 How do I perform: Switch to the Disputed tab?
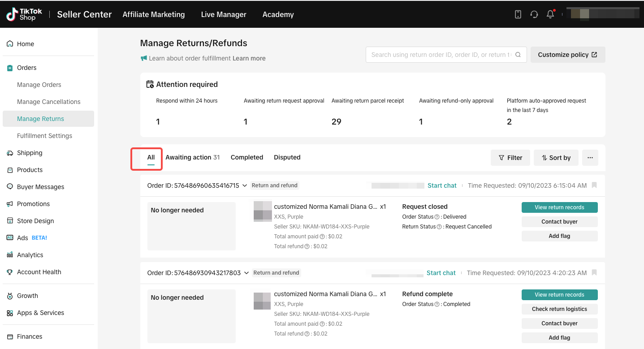tap(287, 157)
